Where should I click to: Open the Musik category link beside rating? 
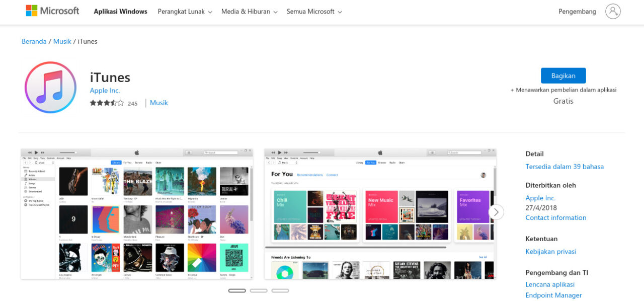159,103
